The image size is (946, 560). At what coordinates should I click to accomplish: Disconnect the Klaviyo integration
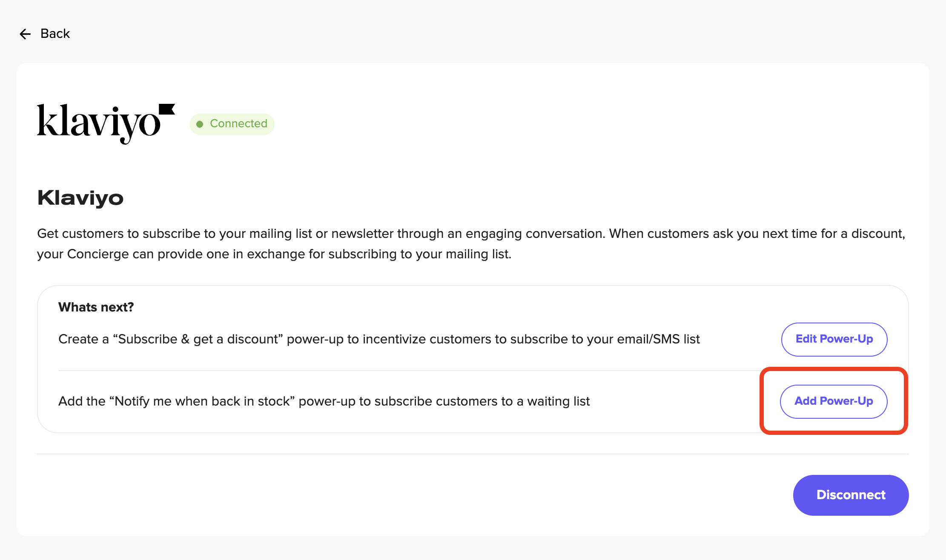851,495
